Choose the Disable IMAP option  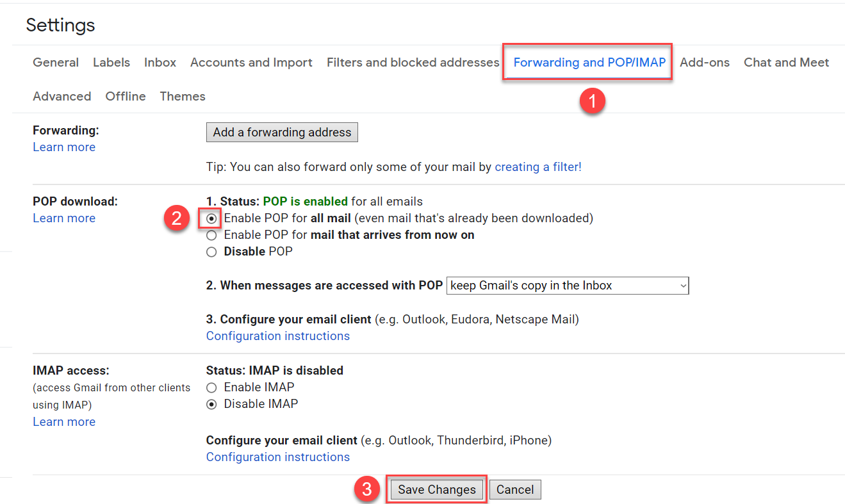tap(212, 404)
